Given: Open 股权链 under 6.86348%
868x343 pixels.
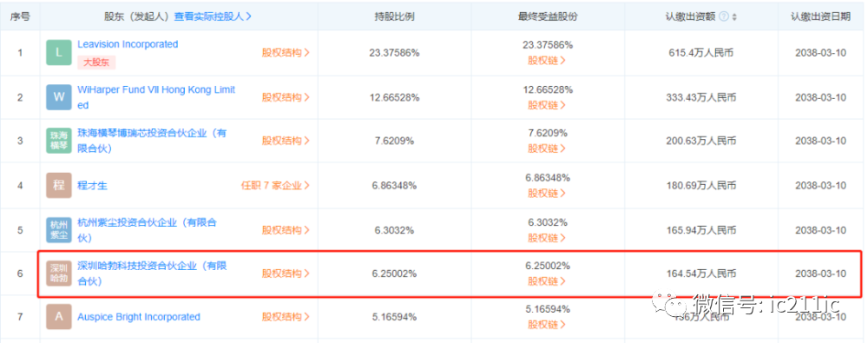Looking at the screenshot, I should pos(547,193).
